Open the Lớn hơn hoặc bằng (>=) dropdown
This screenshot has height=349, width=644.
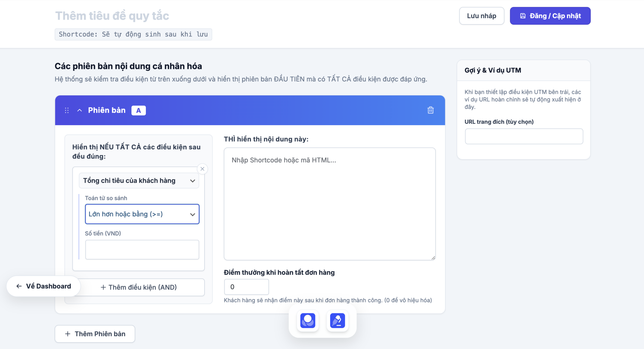point(142,214)
